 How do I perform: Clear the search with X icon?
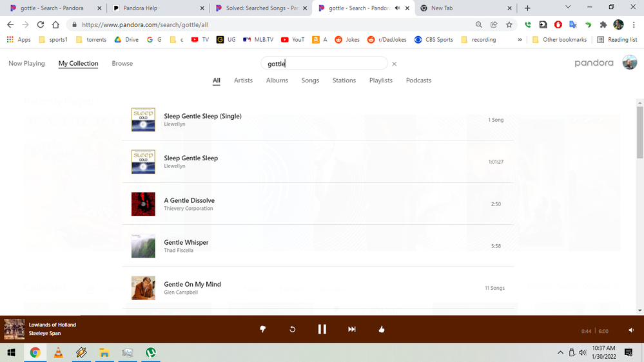point(395,64)
